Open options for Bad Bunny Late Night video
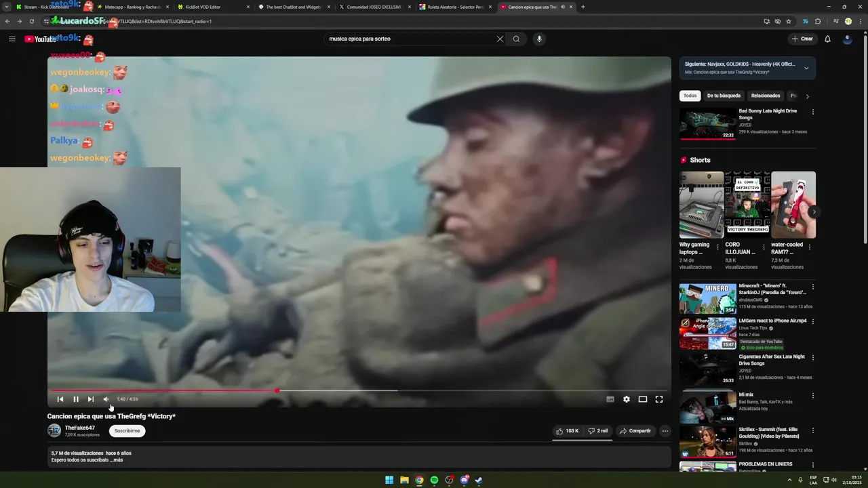 coord(813,112)
